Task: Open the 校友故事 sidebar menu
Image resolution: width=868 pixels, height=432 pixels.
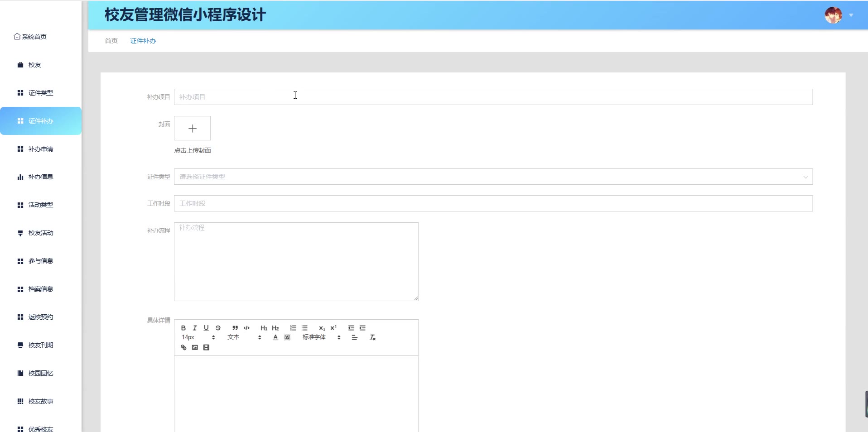Action: pyautogui.click(x=41, y=401)
